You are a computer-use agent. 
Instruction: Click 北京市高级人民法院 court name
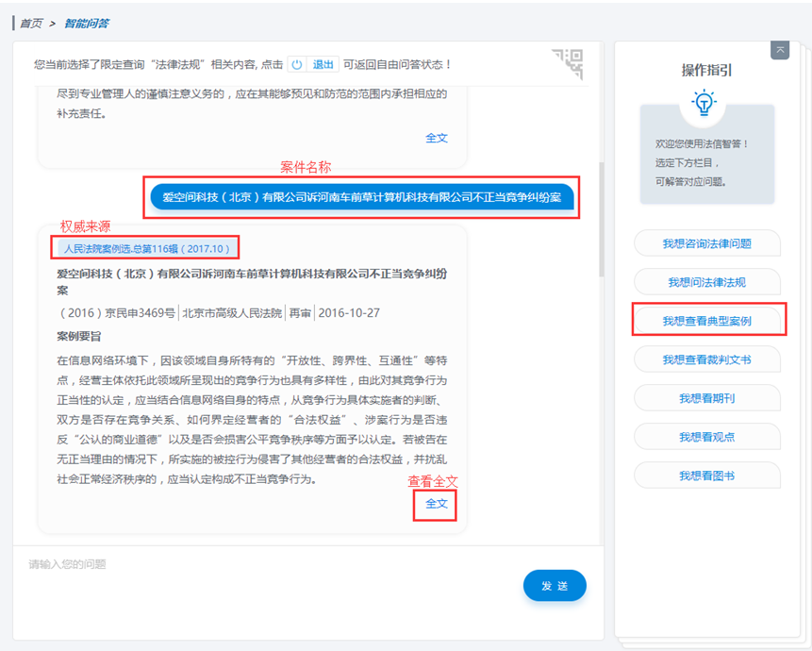pos(232,313)
